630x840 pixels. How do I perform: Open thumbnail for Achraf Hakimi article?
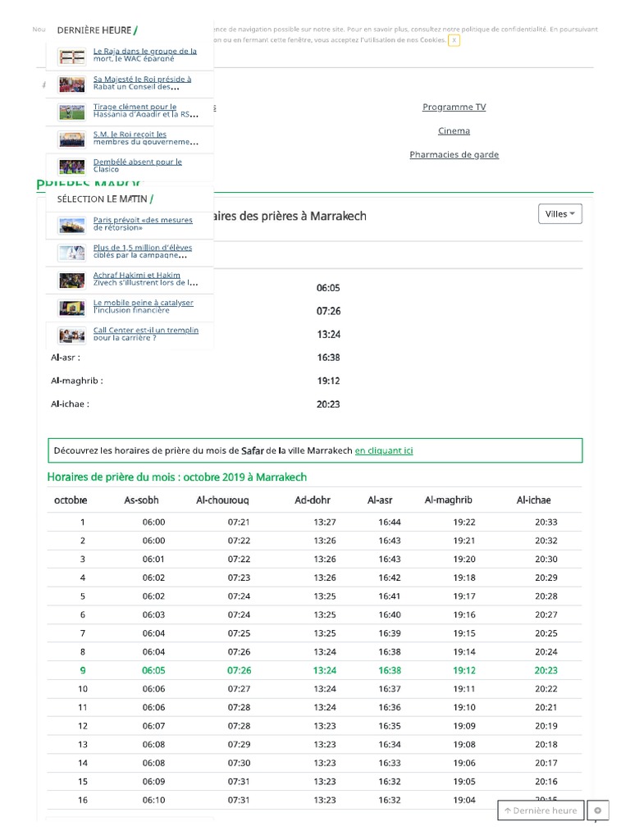[72, 281]
